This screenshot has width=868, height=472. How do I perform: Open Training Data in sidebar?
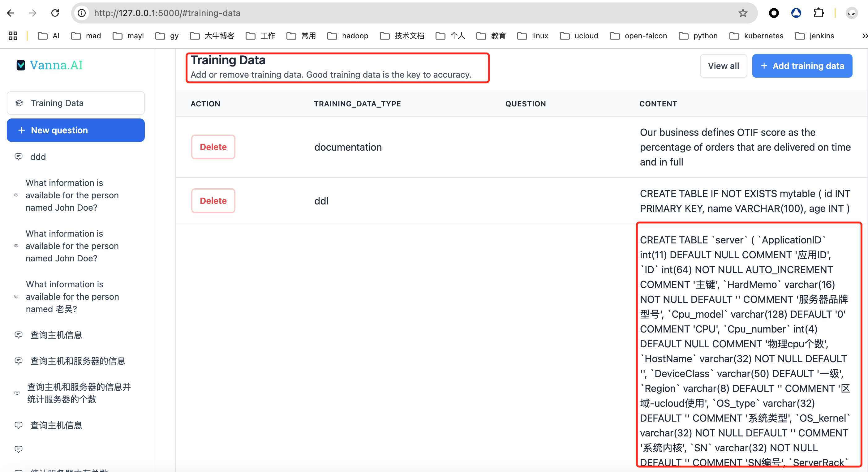(x=75, y=103)
